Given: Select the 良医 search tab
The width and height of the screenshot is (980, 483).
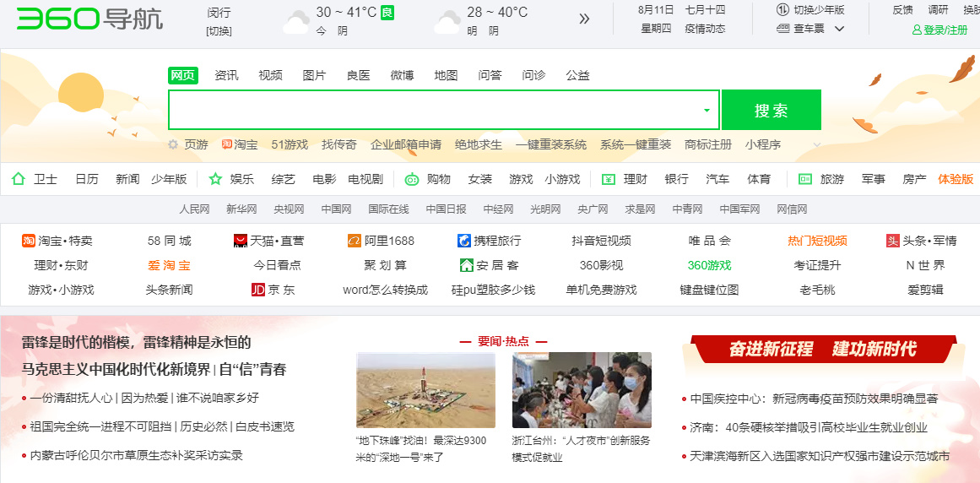Looking at the screenshot, I should coord(358,75).
